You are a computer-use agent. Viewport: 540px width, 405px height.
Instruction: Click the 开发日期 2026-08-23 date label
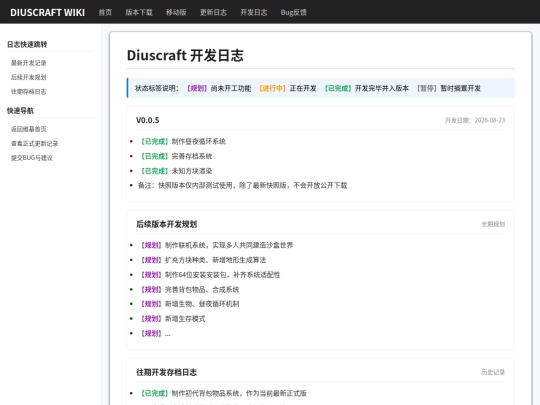coord(475,120)
